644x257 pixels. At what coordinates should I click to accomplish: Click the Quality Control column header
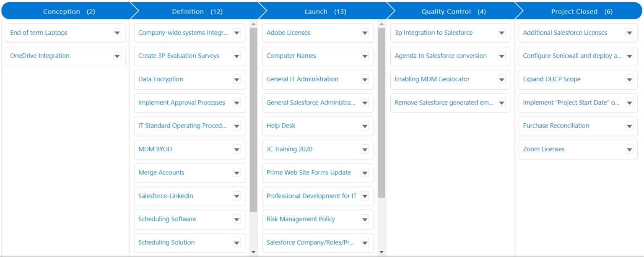[x=446, y=11]
